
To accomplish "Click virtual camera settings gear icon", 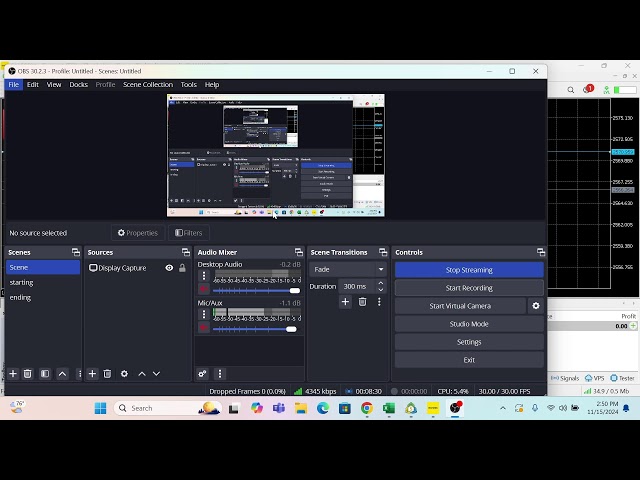I will 536,306.
